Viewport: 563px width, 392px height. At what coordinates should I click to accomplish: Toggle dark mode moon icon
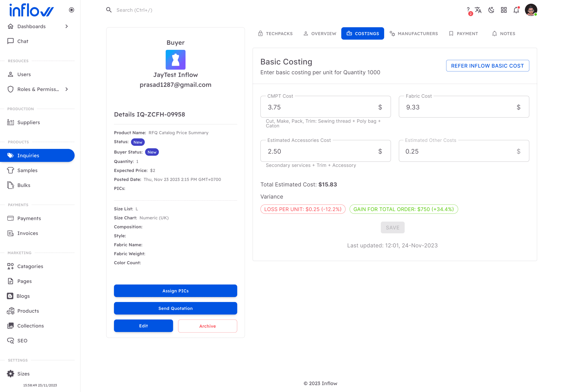491,10
